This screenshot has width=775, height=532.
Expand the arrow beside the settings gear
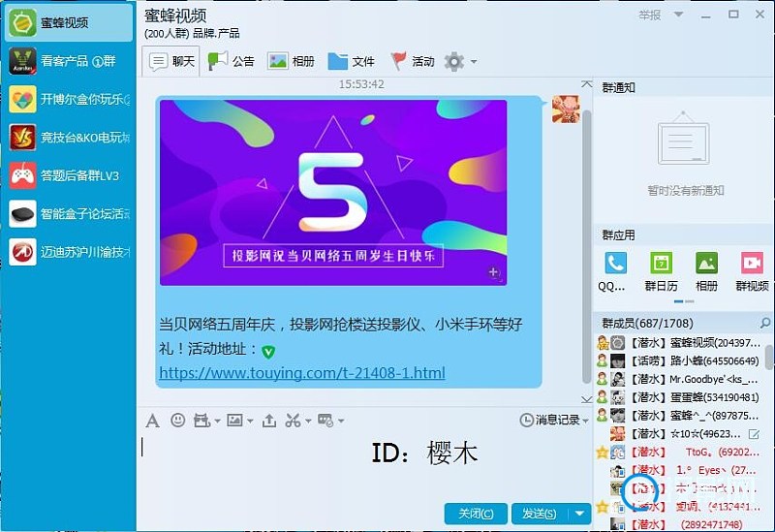474,62
